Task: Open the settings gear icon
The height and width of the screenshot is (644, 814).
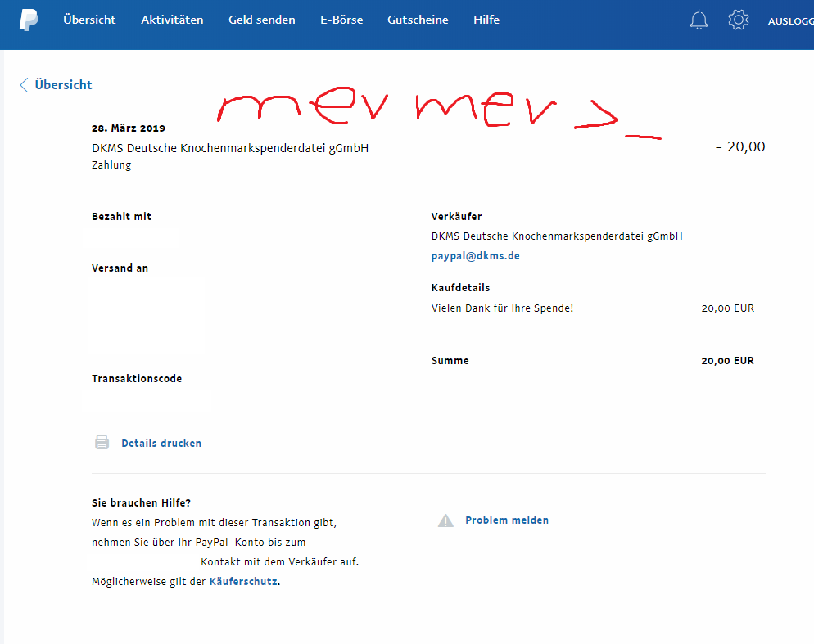Action: pyautogui.click(x=738, y=20)
